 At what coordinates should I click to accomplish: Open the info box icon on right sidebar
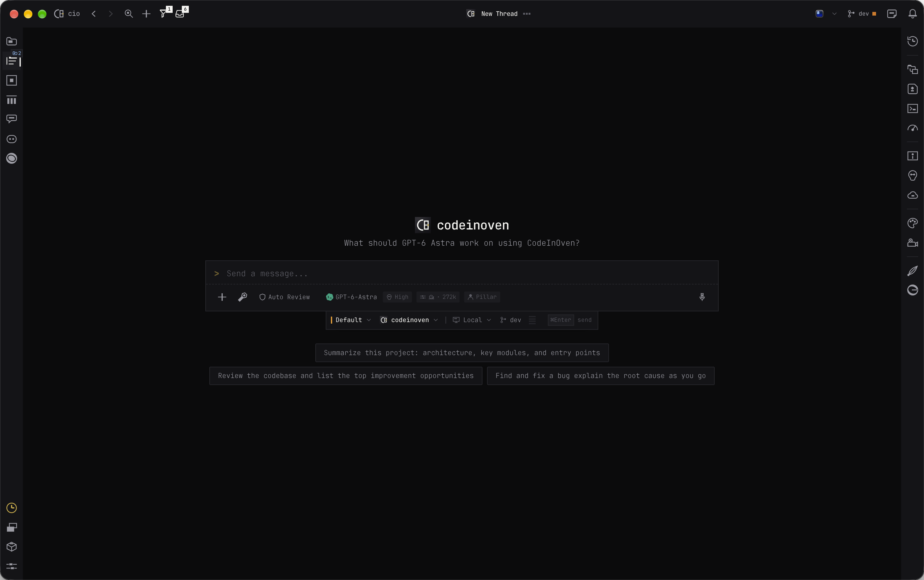pyautogui.click(x=912, y=156)
